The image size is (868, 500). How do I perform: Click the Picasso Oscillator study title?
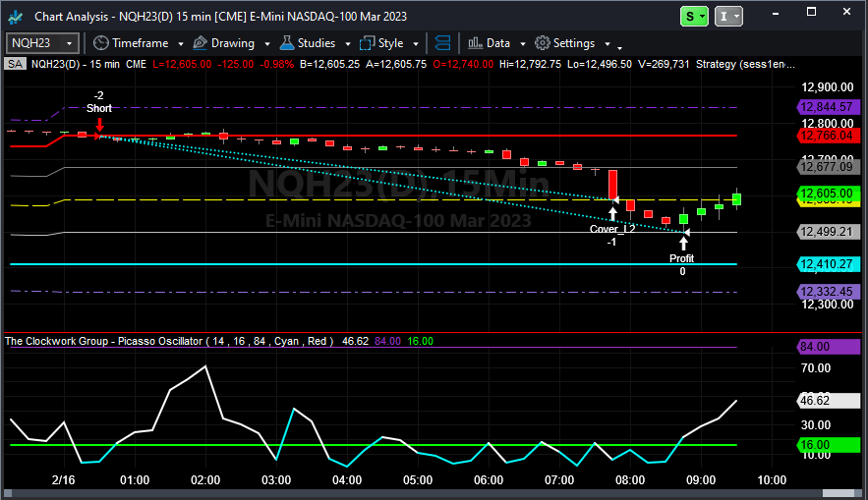coord(169,341)
